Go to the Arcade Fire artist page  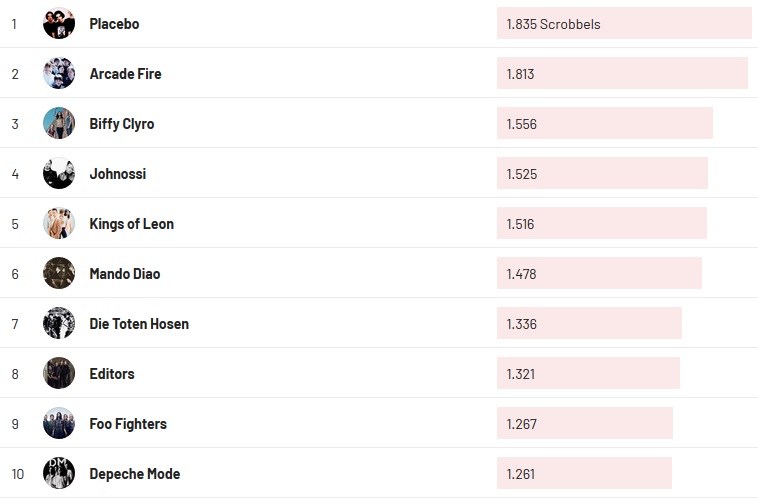click(125, 74)
